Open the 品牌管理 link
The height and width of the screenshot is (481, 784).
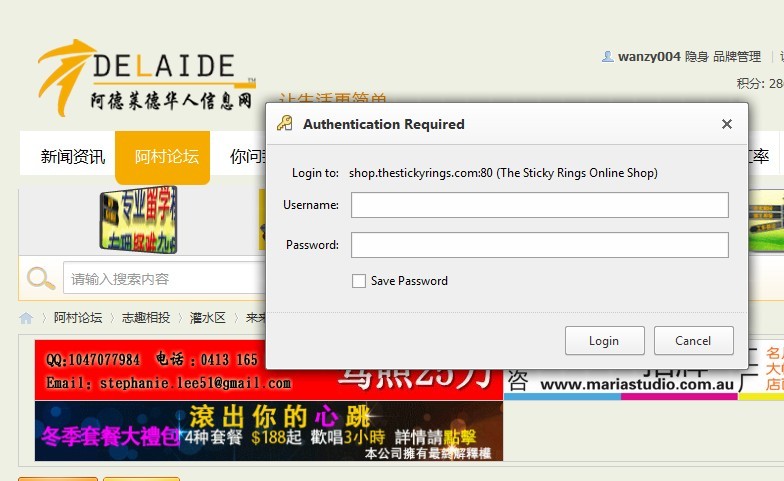(737, 57)
